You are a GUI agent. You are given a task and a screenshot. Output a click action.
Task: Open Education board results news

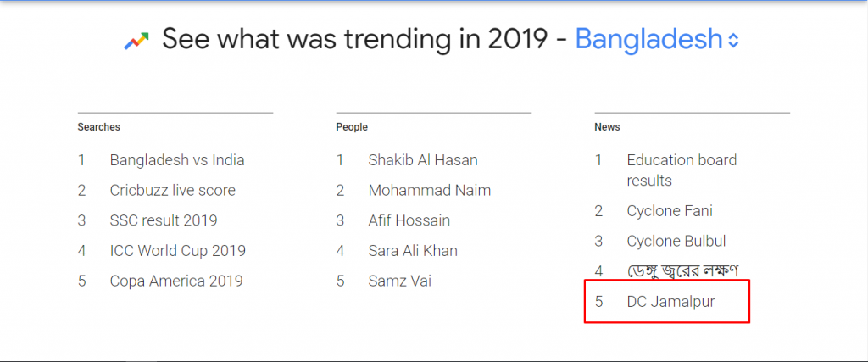[682, 170]
